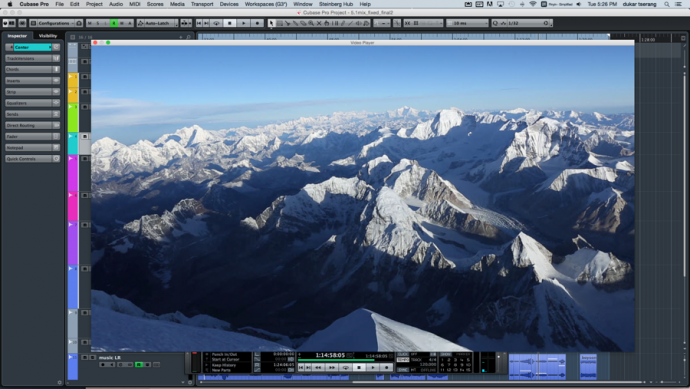Select the Object Selection arrow tool
Image resolution: width=690 pixels, height=389 pixels.
coord(271,23)
